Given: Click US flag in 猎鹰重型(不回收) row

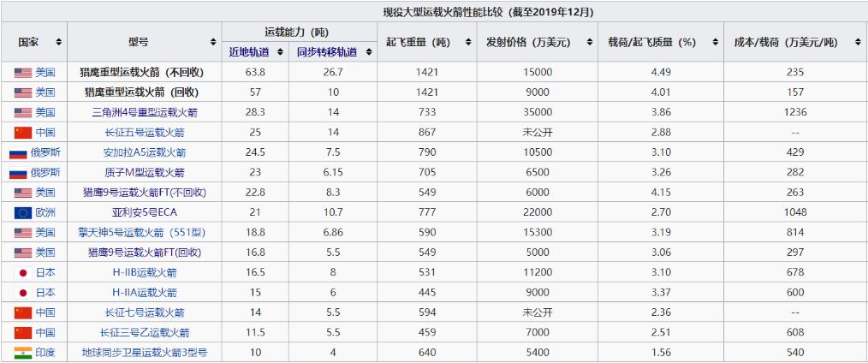Looking at the screenshot, I should coord(23,72).
